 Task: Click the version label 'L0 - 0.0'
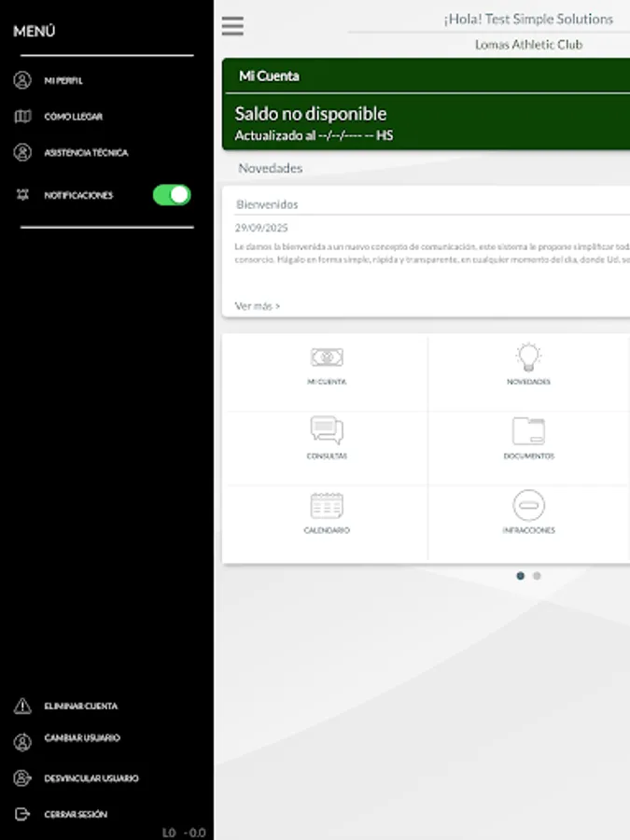[x=184, y=833]
